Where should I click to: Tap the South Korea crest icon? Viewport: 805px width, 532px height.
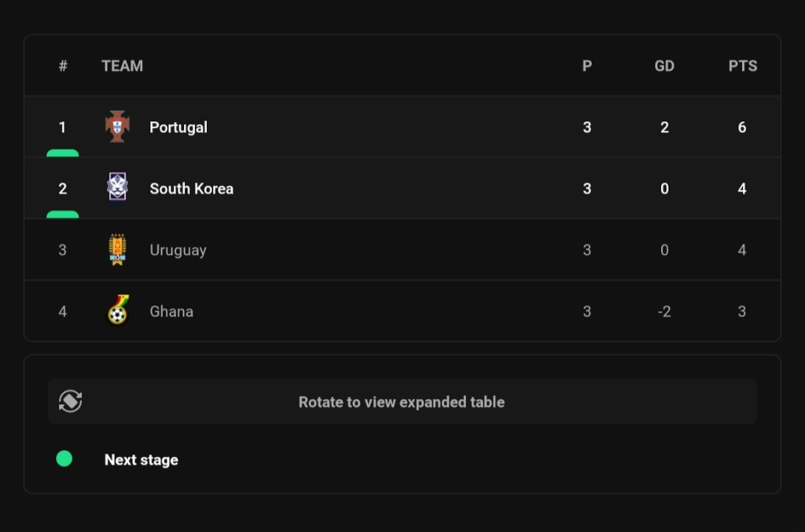tap(117, 187)
